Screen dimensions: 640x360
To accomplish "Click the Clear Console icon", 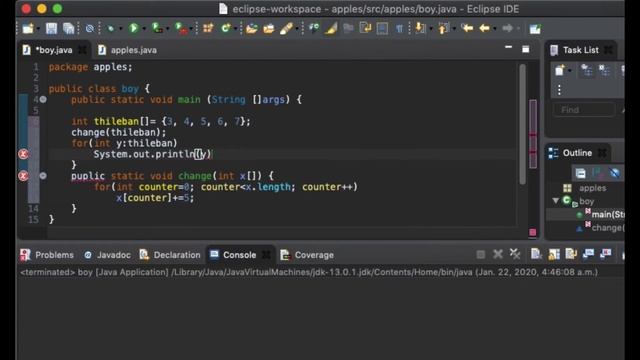I will coord(536,254).
